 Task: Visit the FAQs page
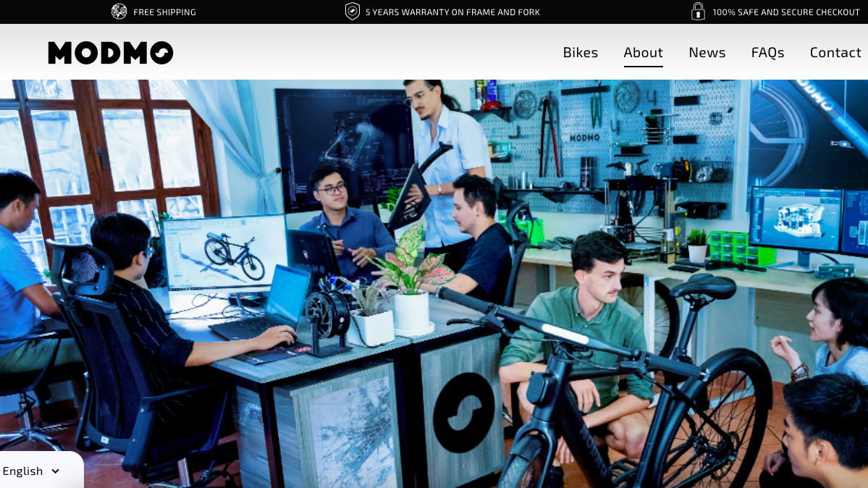[x=767, y=52]
